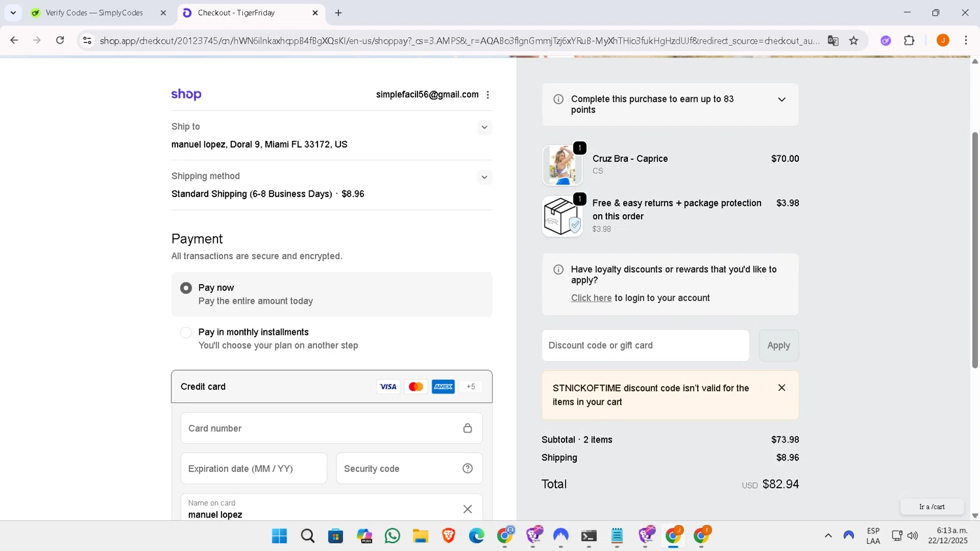The image size is (980, 551).
Task: Clear the Name on card field
Action: click(x=468, y=509)
